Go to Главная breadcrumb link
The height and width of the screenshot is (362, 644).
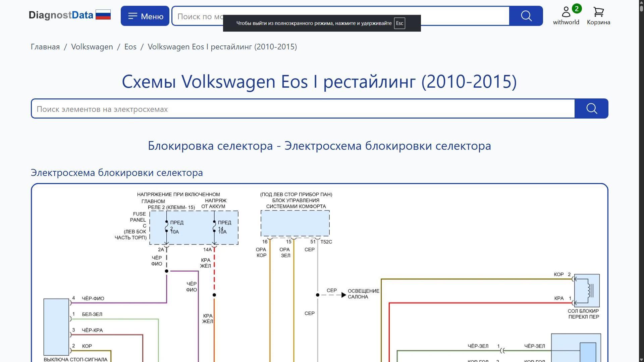point(45,47)
